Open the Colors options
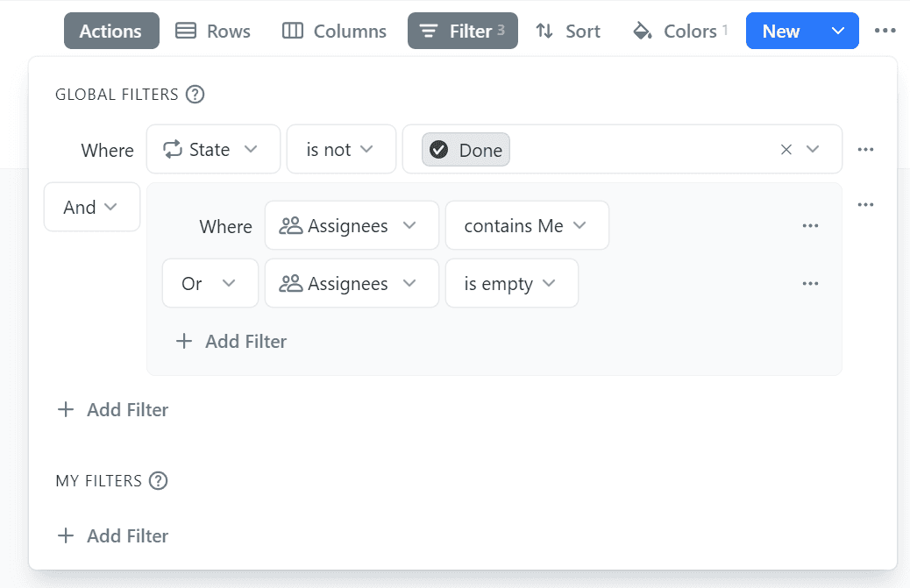Image resolution: width=910 pixels, height=588 pixels. click(x=679, y=31)
